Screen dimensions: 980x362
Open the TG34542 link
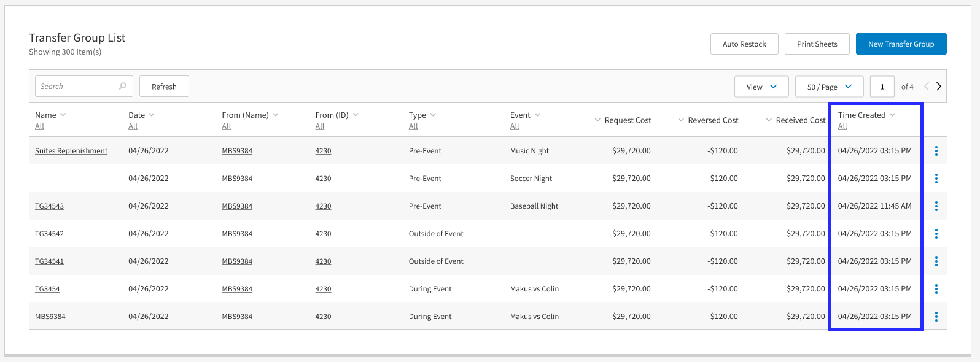coord(49,234)
